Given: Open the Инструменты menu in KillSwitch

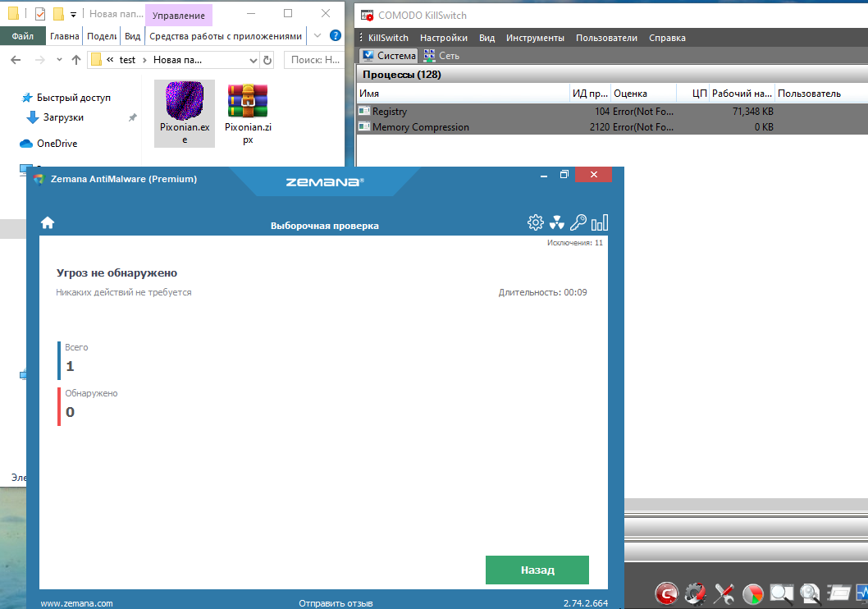Looking at the screenshot, I should coord(535,38).
